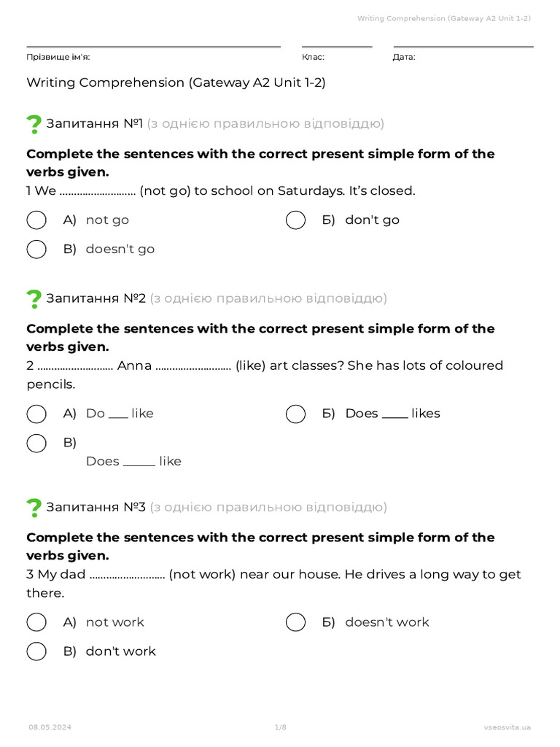The width and height of the screenshot is (560, 747).
Task: Click the green question mark for Запитання №3
Action: pos(34,508)
